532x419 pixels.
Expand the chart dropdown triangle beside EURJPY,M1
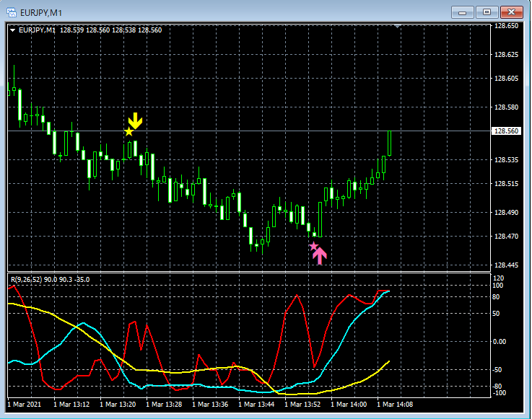[12, 30]
